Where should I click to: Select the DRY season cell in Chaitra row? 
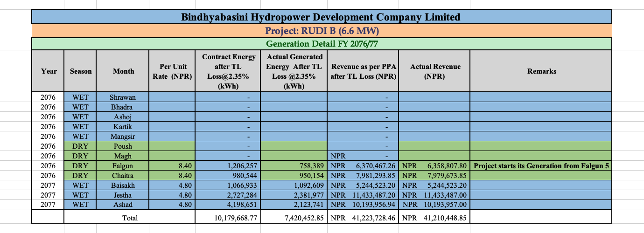point(81,176)
